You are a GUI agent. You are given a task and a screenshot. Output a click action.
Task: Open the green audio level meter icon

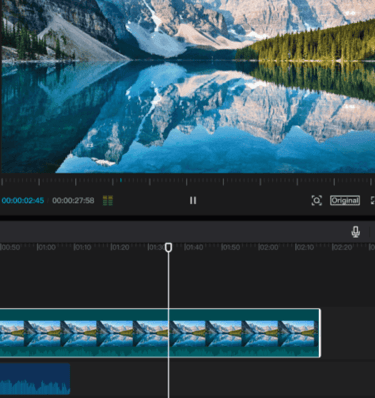click(108, 201)
